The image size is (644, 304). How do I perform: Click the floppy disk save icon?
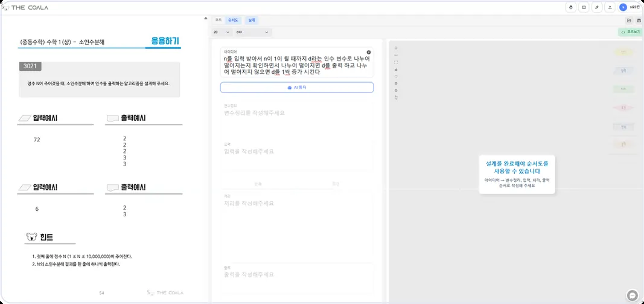pos(639,20)
